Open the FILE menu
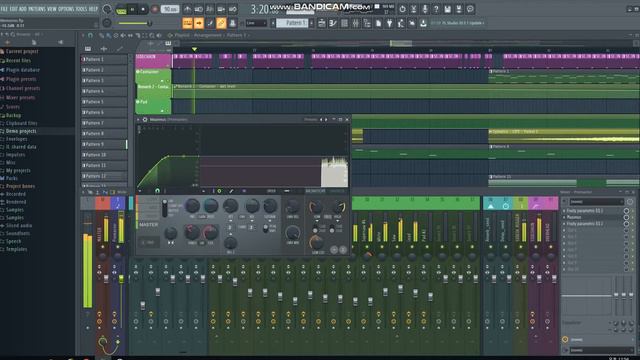The image size is (640, 360). tap(4, 9)
